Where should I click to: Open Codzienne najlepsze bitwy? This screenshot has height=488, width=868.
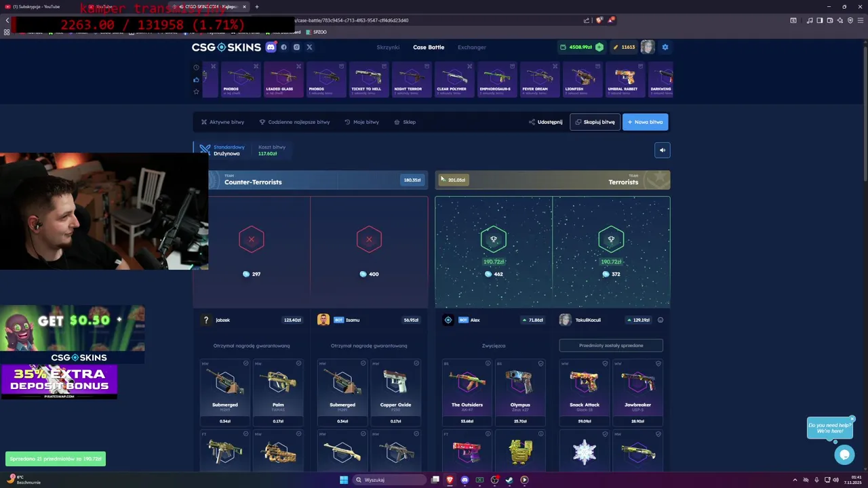(294, 122)
